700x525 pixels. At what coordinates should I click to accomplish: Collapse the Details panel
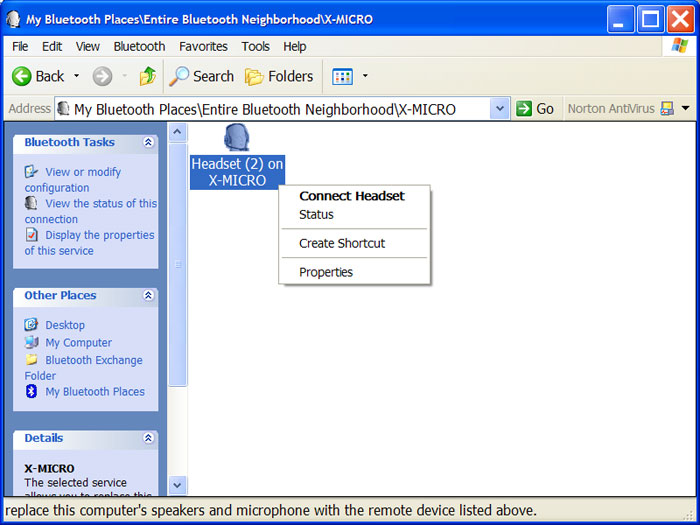pos(148,438)
